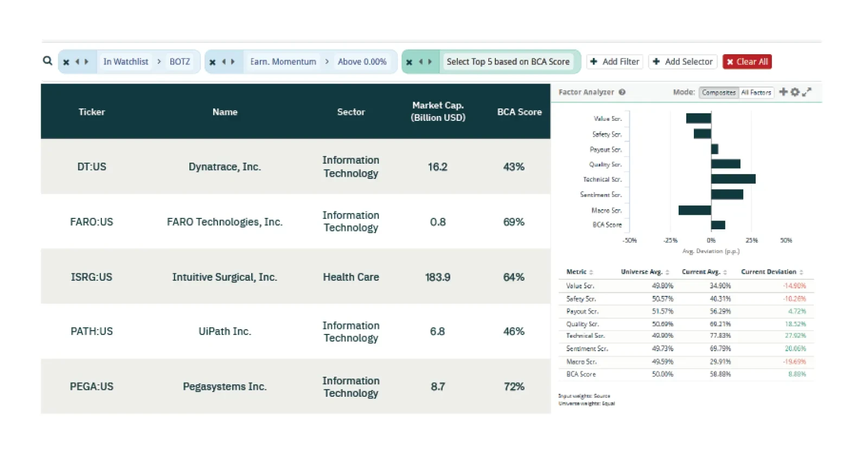Image resolution: width=868 pixels, height=451 pixels.
Task: Click the search magnifier icon
Action: [48, 61]
